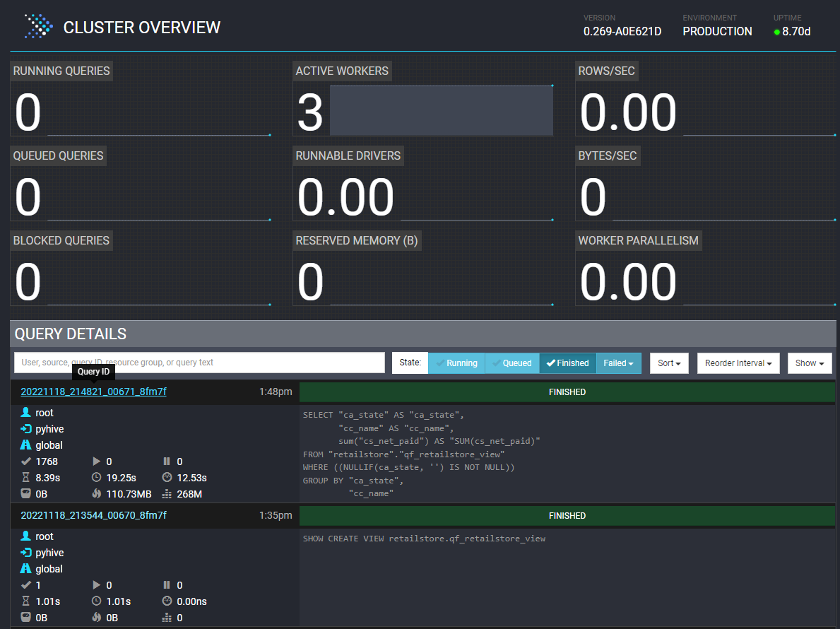Click the State: label
Viewport: 840px width, 629px height.
[410, 363]
